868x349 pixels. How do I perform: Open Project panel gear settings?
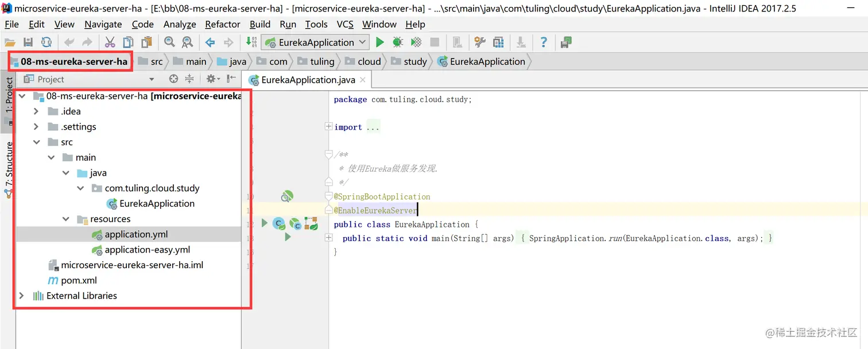tap(212, 79)
